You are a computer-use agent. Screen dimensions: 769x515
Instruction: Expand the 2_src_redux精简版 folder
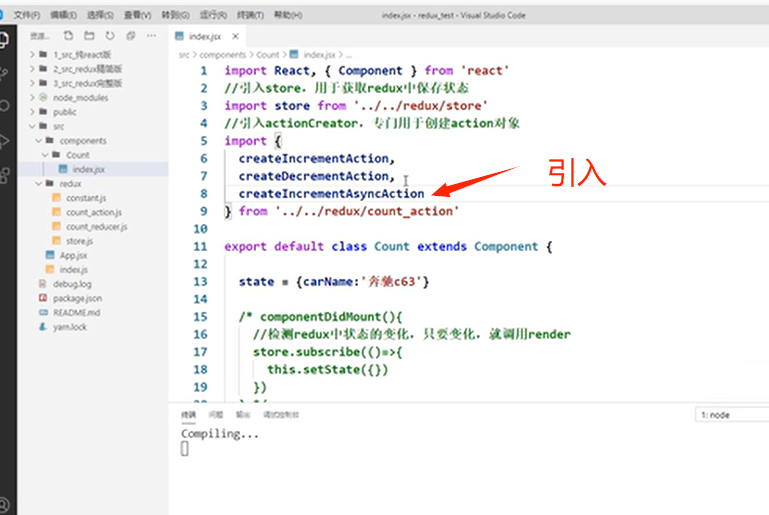coord(32,69)
